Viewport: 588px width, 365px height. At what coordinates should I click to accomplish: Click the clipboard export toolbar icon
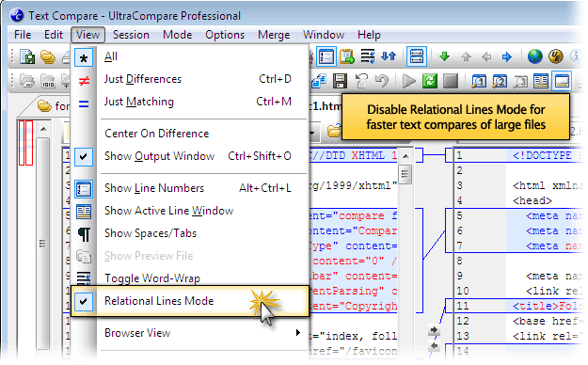[347, 56]
